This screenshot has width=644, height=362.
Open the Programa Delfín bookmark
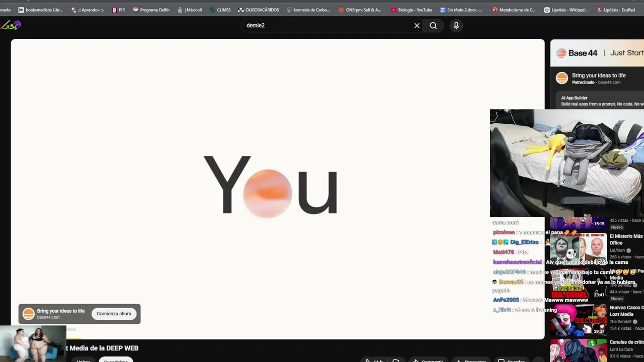point(151,10)
